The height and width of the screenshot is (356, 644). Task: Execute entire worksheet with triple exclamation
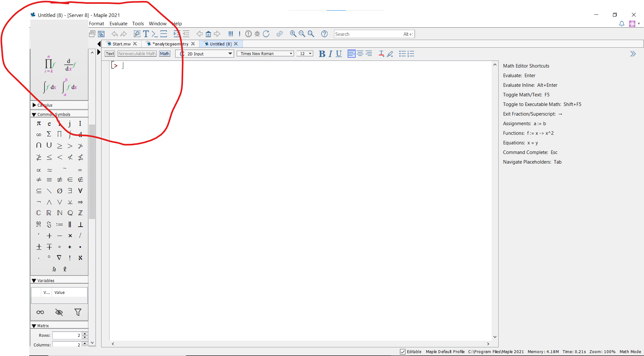click(231, 34)
